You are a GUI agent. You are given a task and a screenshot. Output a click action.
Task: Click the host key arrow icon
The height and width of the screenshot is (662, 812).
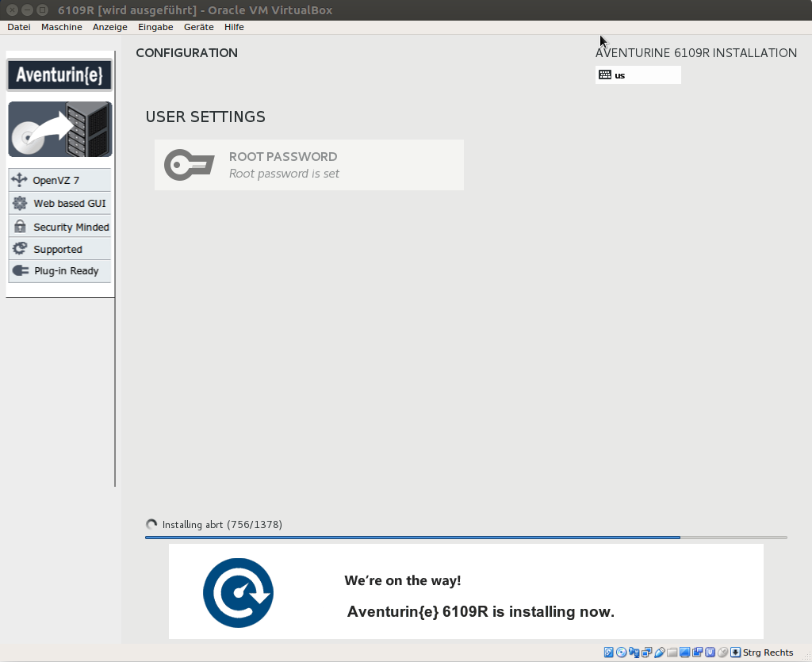point(735,652)
